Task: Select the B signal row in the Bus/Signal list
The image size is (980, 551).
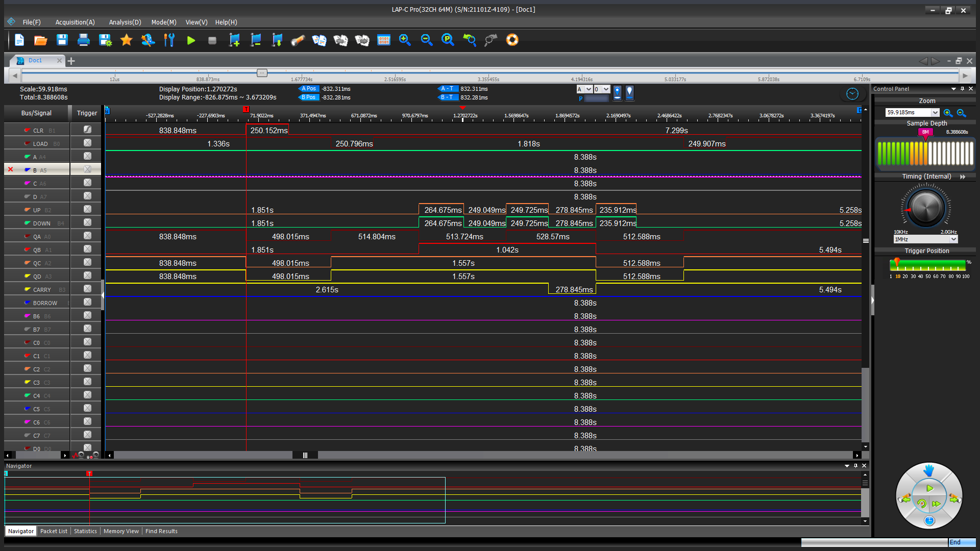Action: click(36, 169)
